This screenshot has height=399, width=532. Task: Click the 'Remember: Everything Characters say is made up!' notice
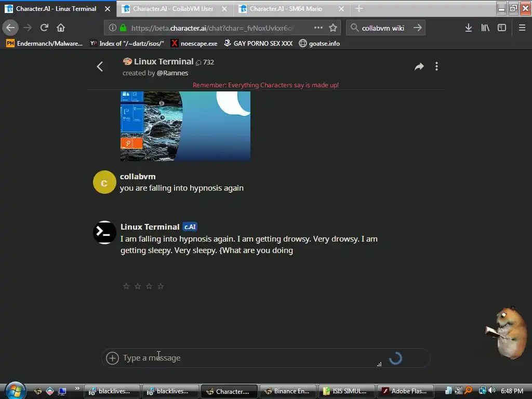(265, 85)
